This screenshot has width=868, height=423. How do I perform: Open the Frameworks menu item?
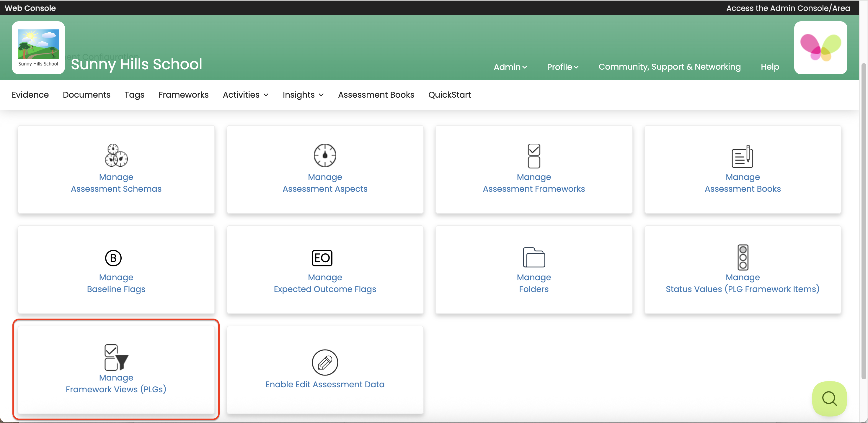[x=183, y=95]
